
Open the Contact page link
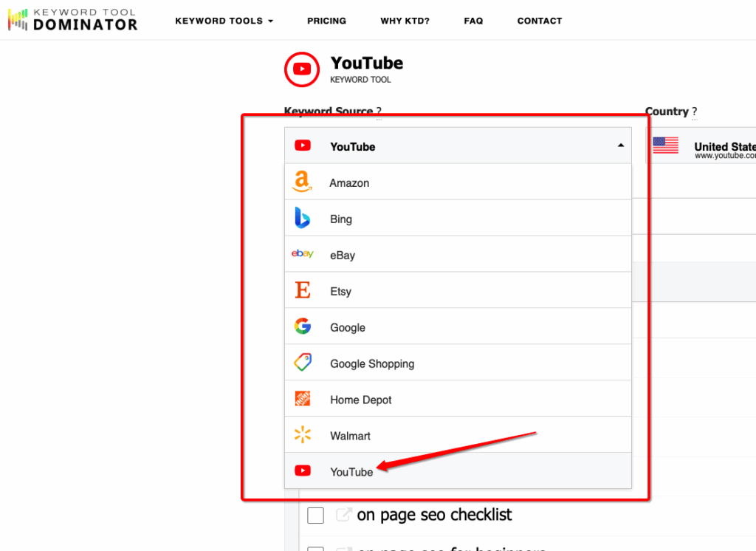(x=540, y=21)
